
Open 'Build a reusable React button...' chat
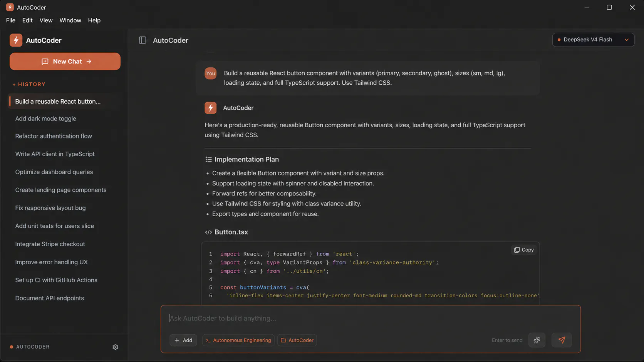pos(64,102)
